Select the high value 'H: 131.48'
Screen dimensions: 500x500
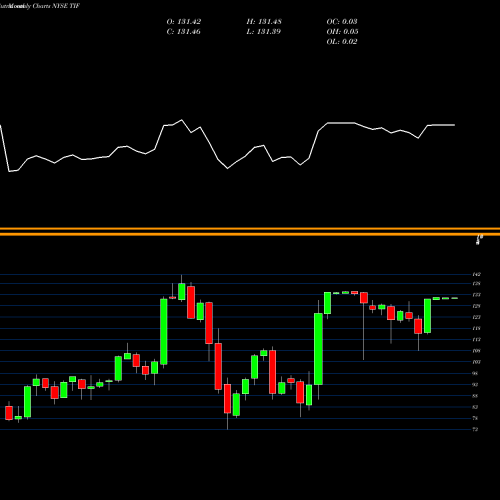[x=264, y=22]
